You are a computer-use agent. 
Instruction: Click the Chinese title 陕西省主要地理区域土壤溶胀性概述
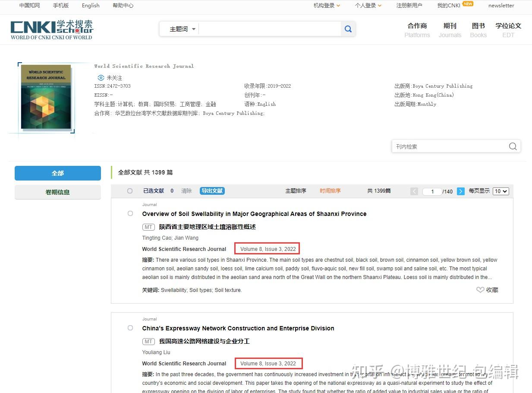coord(208,227)
